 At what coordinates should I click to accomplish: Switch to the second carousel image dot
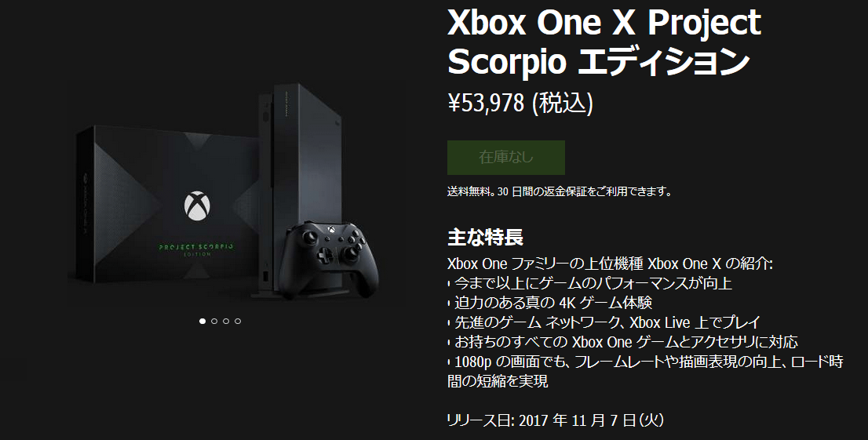(214, 321)
